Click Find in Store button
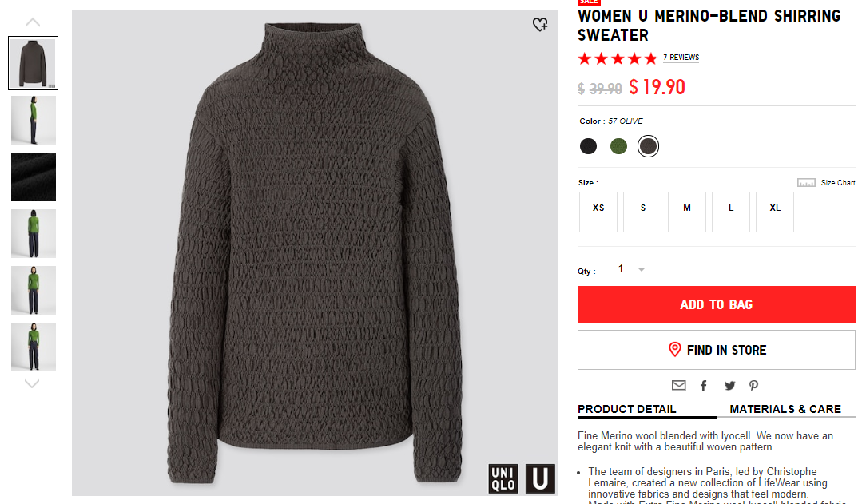This screenshot has height=504, width=862. [x=717, y=350]
